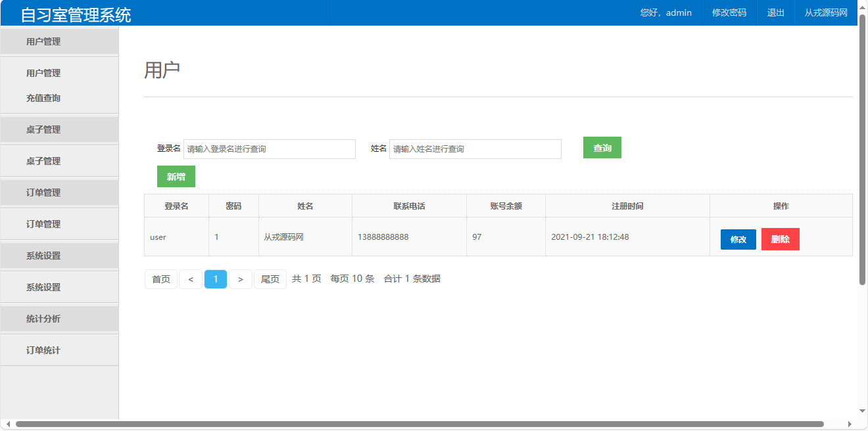This screenshot has width=868, height=431.
Task: Select page 1 in pagination
Action: click(216, 279)
